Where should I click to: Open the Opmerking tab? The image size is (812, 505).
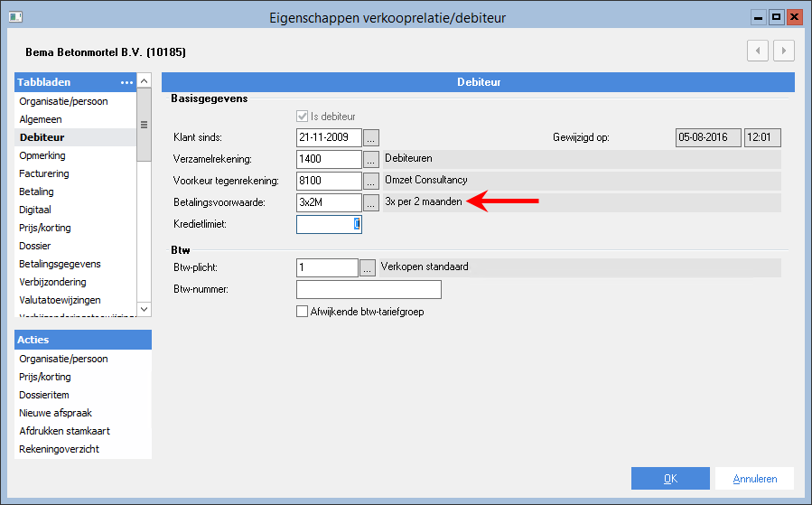[x=76, y=155]
